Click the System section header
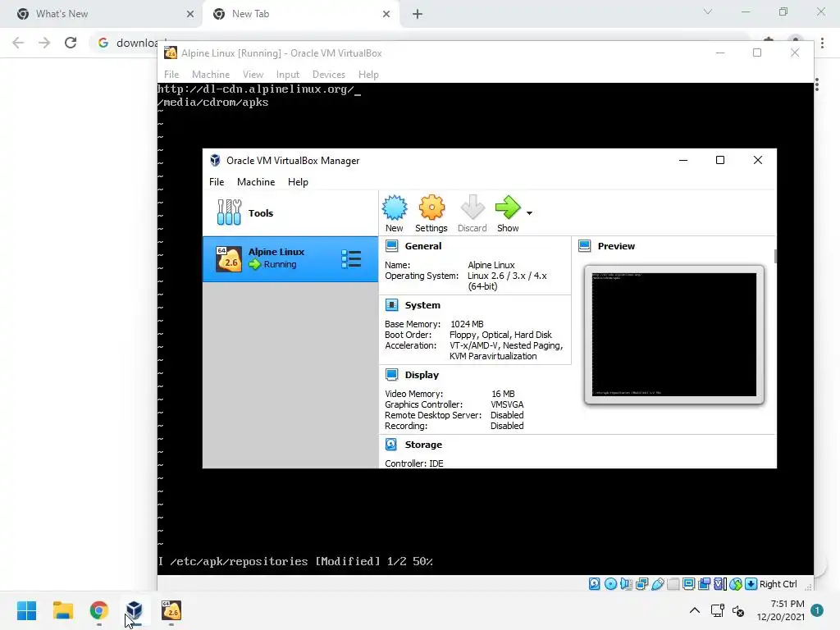The height and width of the screenshot is (630, 840). 422,305
